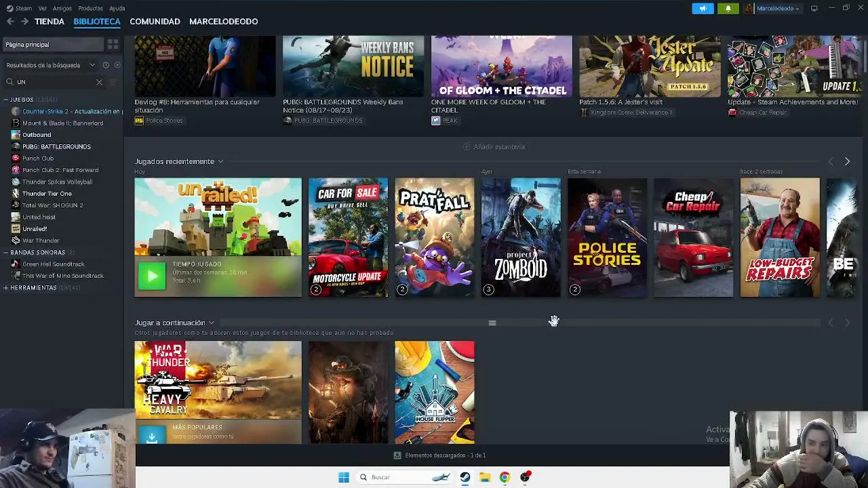Select PUBG: BATTLEGROUNDS in the sidebar

tap(56, 146)
